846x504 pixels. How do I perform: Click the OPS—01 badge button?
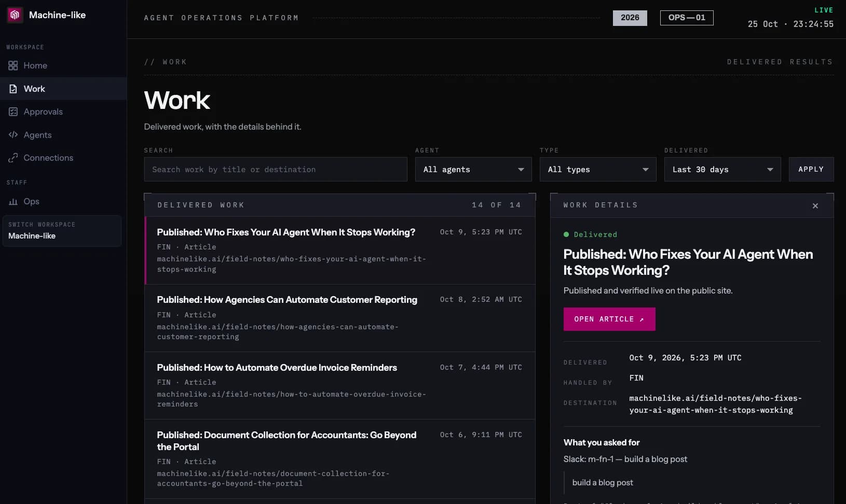[687, 18]
